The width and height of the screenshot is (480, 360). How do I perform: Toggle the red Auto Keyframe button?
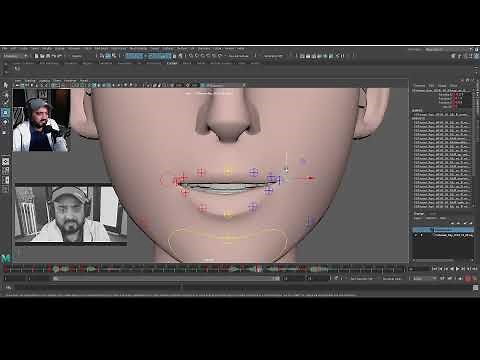pyautogui.click(x=468, y=278)
